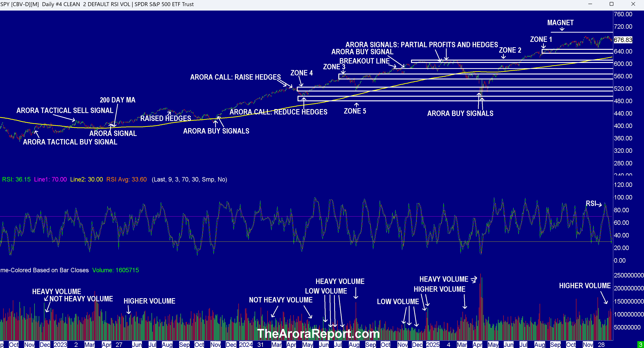
Task: Minimize the SPY chart window
Action: [590, 4]
